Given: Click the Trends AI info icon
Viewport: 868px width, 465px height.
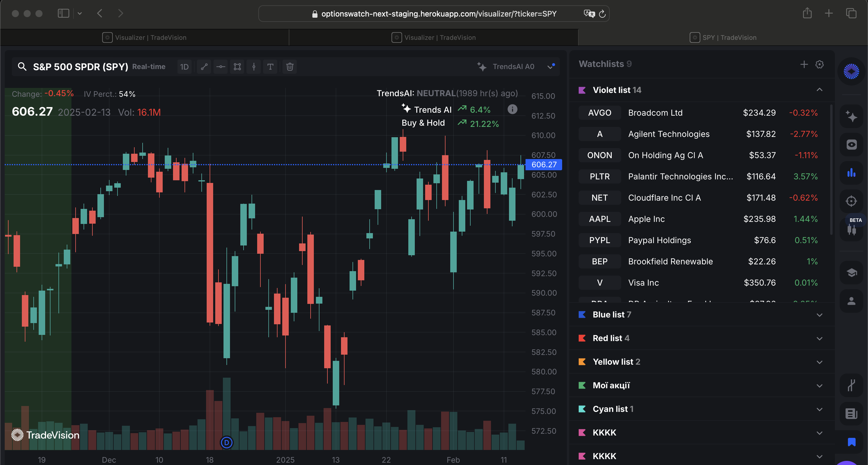Looking at the screenshot, I should point(512,109).
